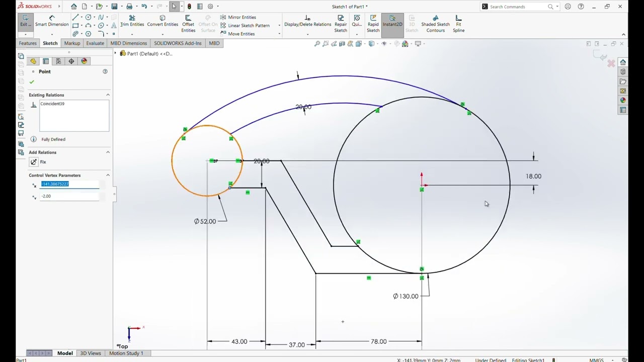Select the Straight Slot tool
The width and height of the screenshot is (644, 362).
point(75,34)
